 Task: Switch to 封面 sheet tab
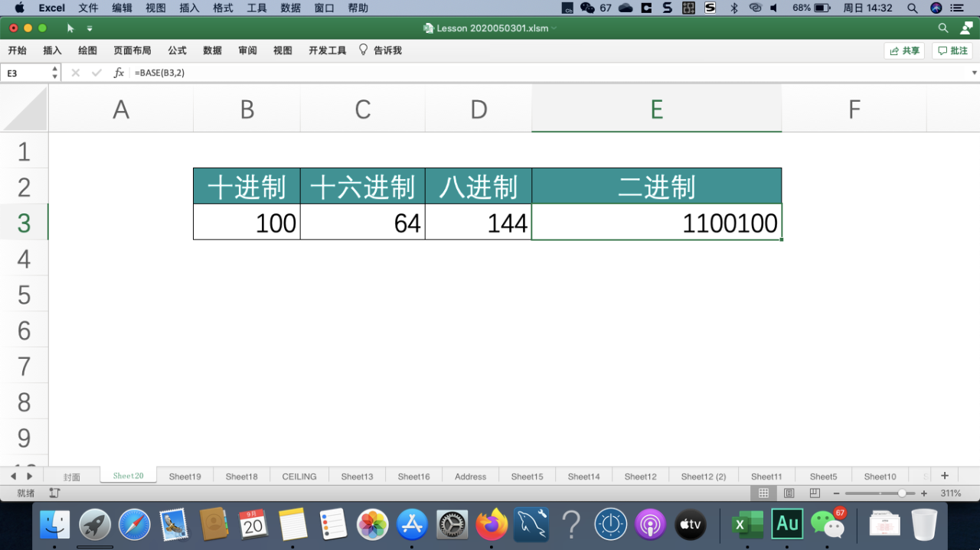[72, 476]
